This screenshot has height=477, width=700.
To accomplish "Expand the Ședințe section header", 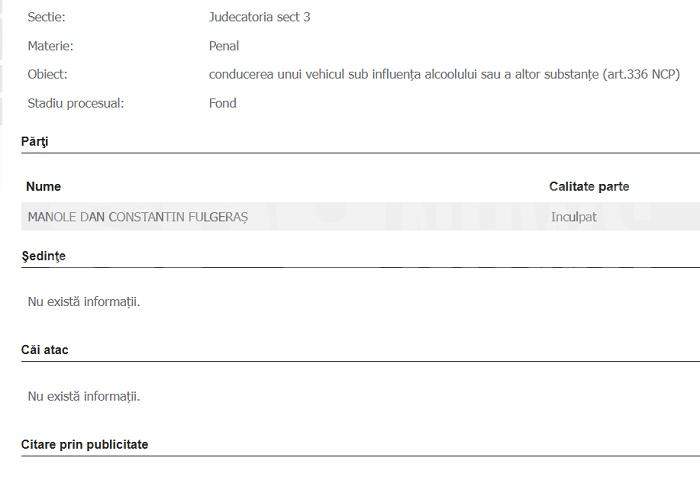I will coord(43,256).
